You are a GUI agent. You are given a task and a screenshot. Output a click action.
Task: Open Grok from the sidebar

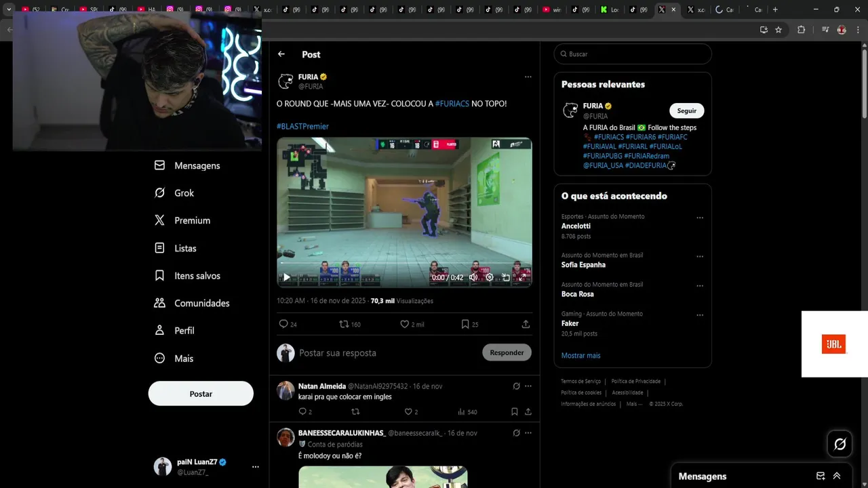point(174,193)
